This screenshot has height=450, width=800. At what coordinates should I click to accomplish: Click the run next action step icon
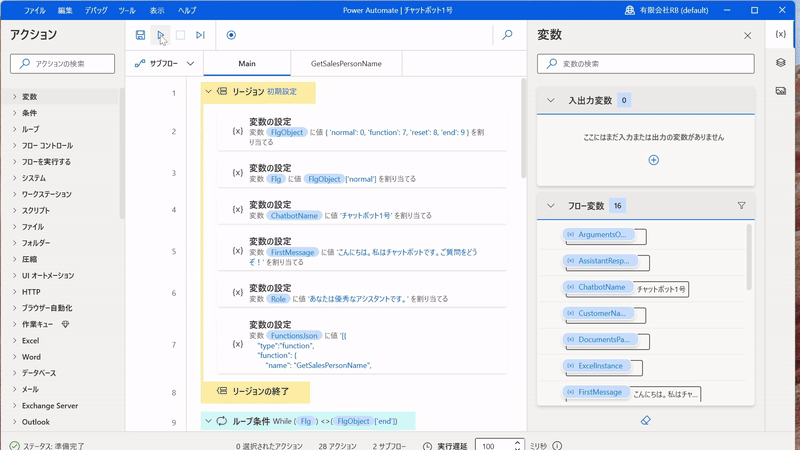(200, 35)
